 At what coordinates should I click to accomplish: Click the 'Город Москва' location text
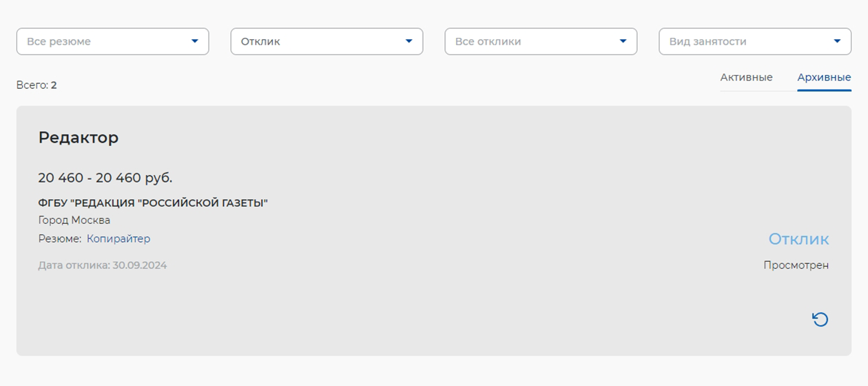[x=74, y=221]
